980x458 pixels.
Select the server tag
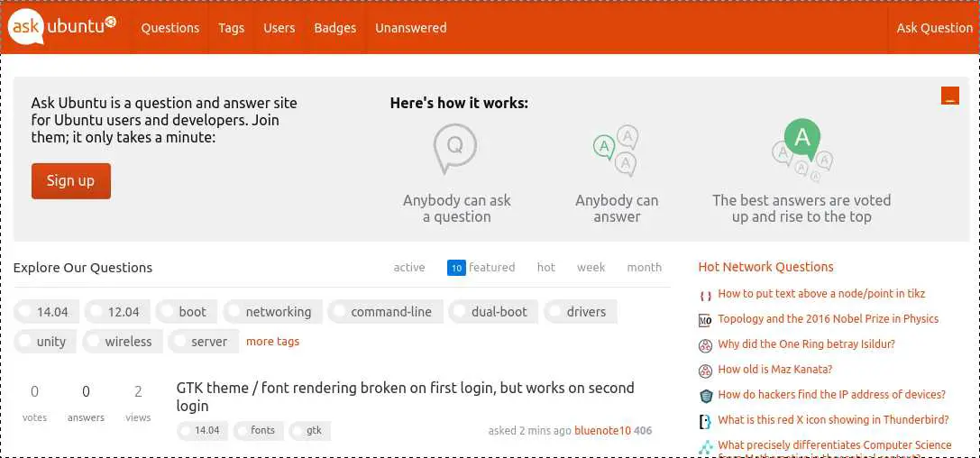pyautogui.click(x=203, y=342)
